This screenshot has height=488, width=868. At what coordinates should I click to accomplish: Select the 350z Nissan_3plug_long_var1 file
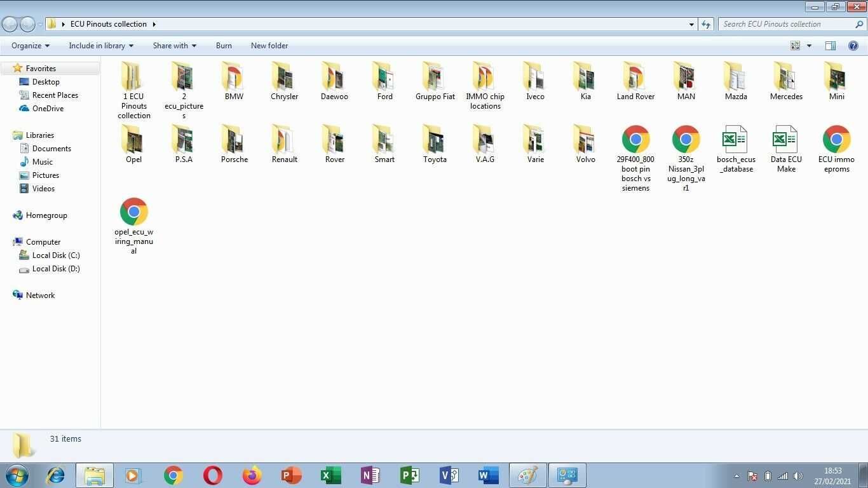click(686, 159)
